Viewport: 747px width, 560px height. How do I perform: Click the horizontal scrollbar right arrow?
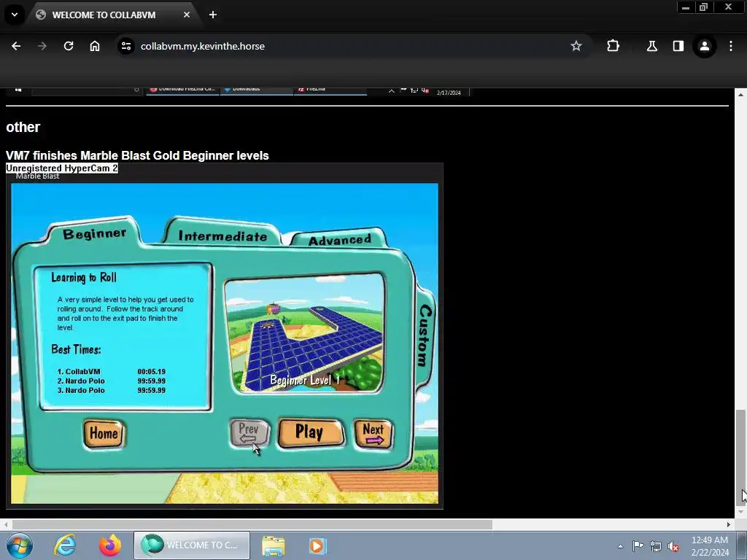point(729,524)
